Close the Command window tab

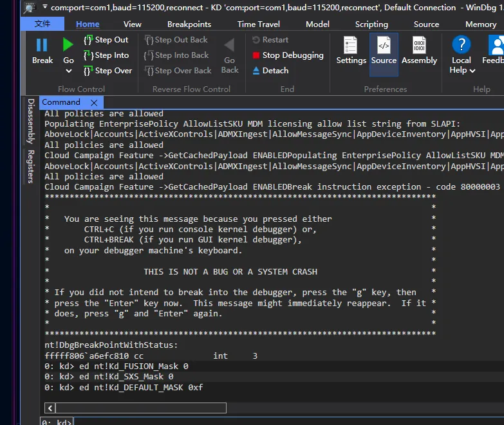[94, 103]
